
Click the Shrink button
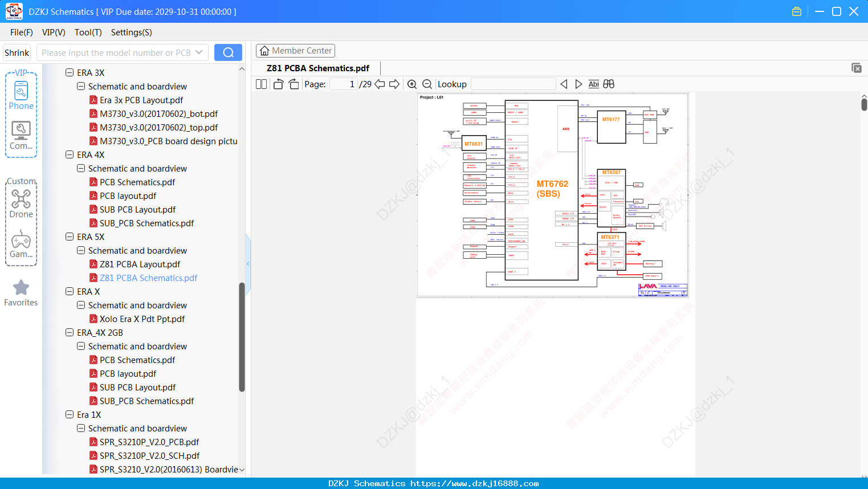click(x=17, y=52)
